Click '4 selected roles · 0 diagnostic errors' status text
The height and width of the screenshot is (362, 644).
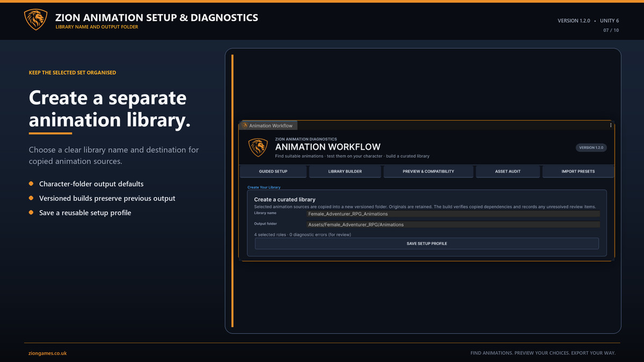click(x=302, y=234)
